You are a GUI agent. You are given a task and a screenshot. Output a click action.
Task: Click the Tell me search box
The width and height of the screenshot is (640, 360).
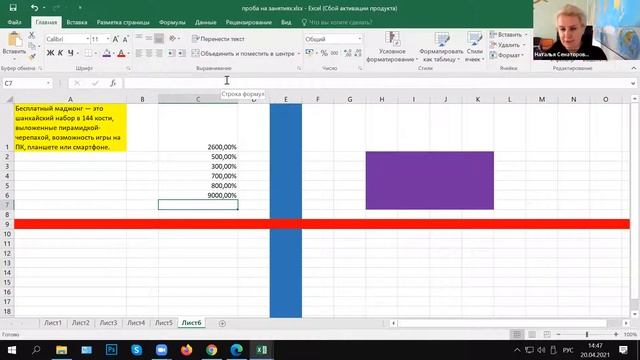pos(336,22)
